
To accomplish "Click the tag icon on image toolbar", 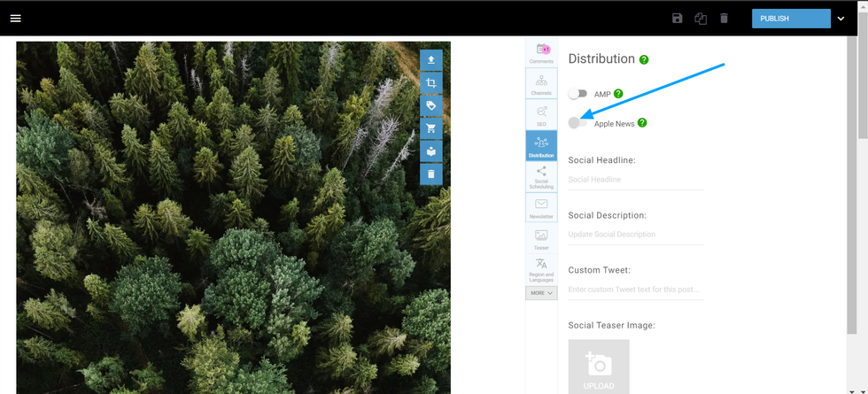I will click(430, 105).
